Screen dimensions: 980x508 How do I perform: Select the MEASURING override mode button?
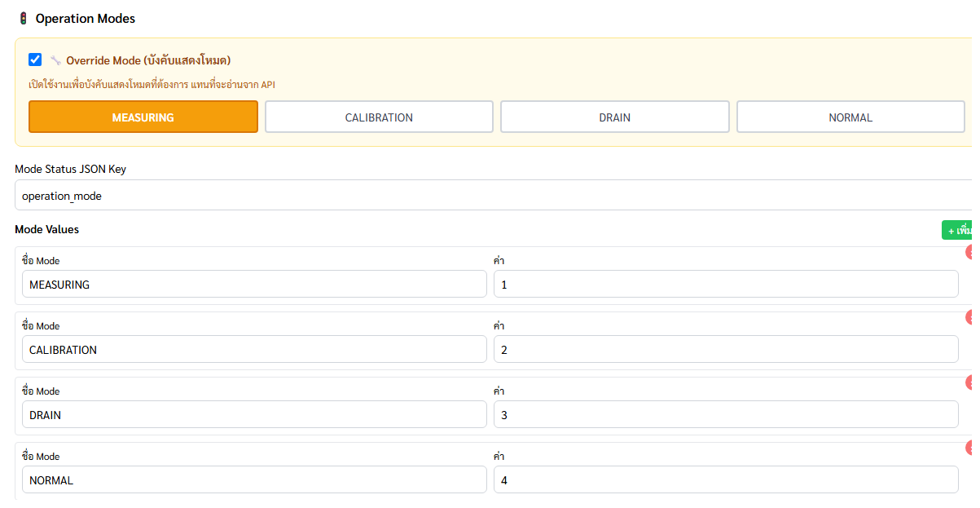click(143, 117)
